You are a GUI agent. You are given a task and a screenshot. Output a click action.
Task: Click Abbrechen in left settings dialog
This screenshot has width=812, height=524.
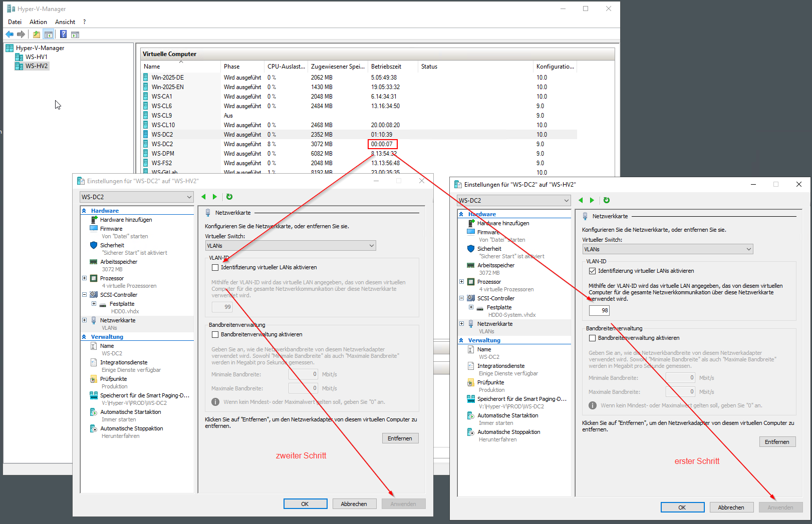[x=354, y=504]
